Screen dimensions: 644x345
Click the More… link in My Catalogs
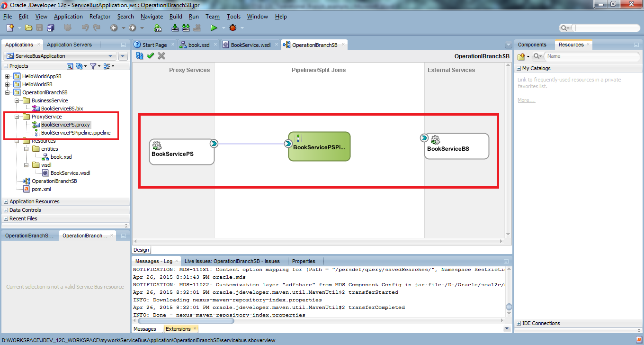click(526, 100)
